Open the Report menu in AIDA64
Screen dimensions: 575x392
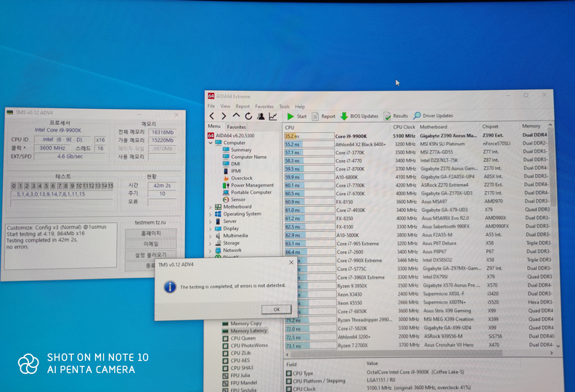tap(242, 106)
